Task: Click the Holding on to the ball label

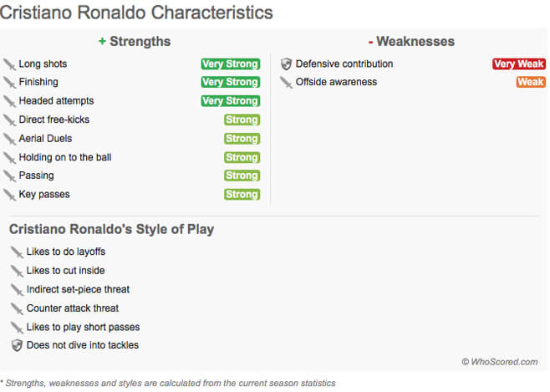Action: (x=64, y=157)
